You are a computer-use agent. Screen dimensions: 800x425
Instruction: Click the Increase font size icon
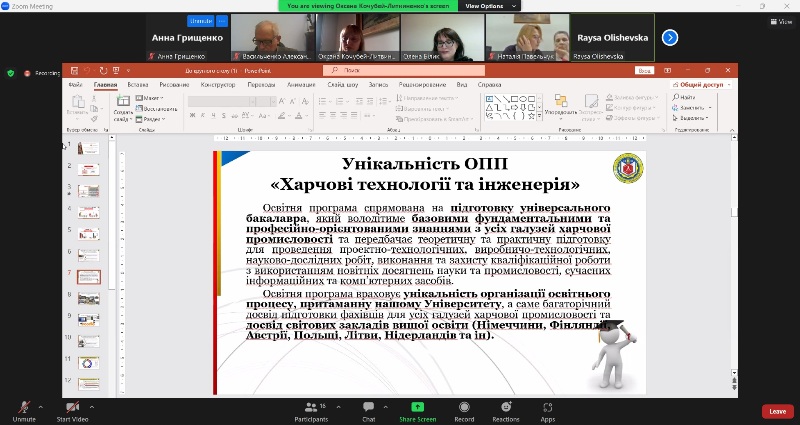[283, 102]
